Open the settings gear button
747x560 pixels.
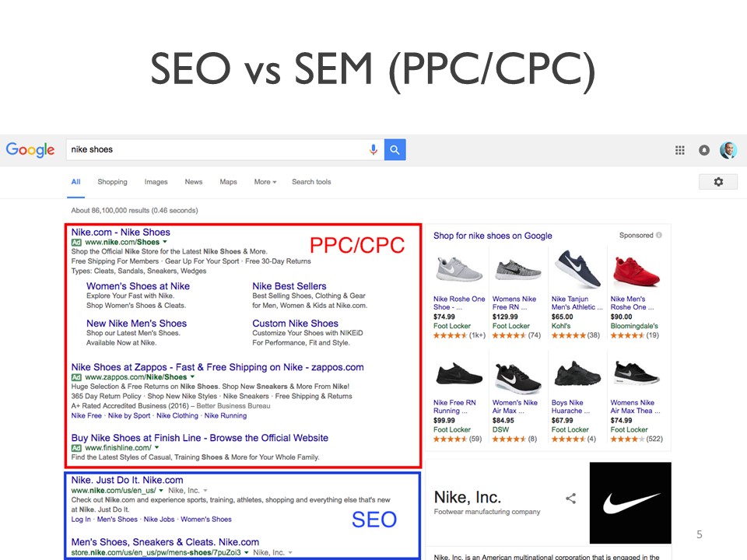point(718,182)
